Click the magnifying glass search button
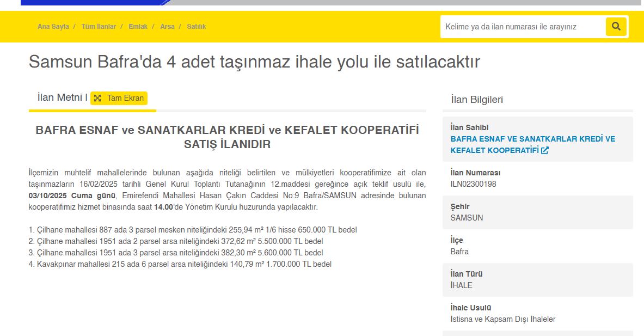This screenshot has height=336, width=644. click(x=616, y=26)
